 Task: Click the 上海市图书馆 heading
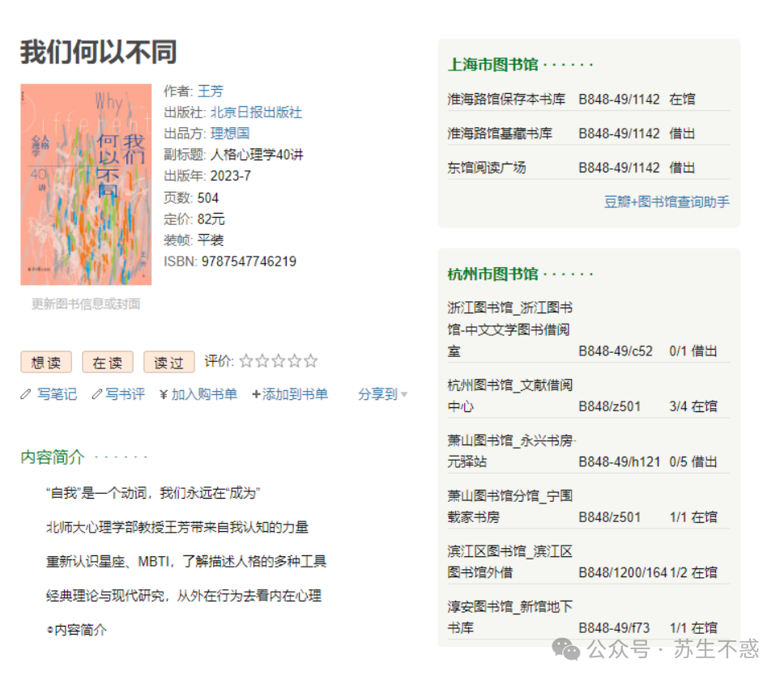(x=492, y=65)
